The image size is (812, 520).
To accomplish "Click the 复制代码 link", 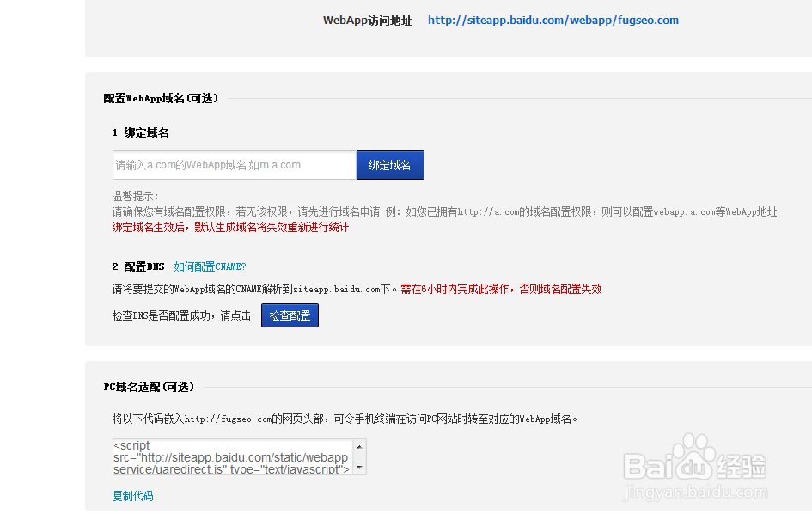I will pos(132,496).
